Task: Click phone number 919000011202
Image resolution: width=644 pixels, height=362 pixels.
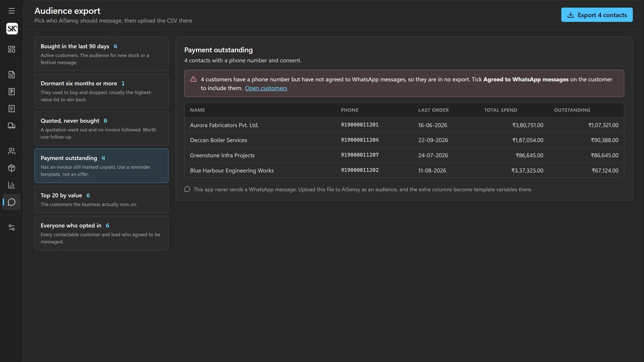Action: 360,170
